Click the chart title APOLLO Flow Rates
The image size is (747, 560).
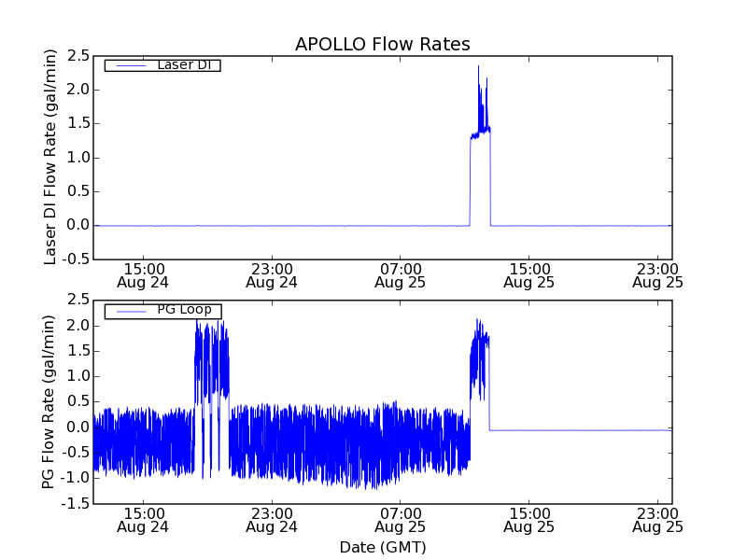coord(383,44)
